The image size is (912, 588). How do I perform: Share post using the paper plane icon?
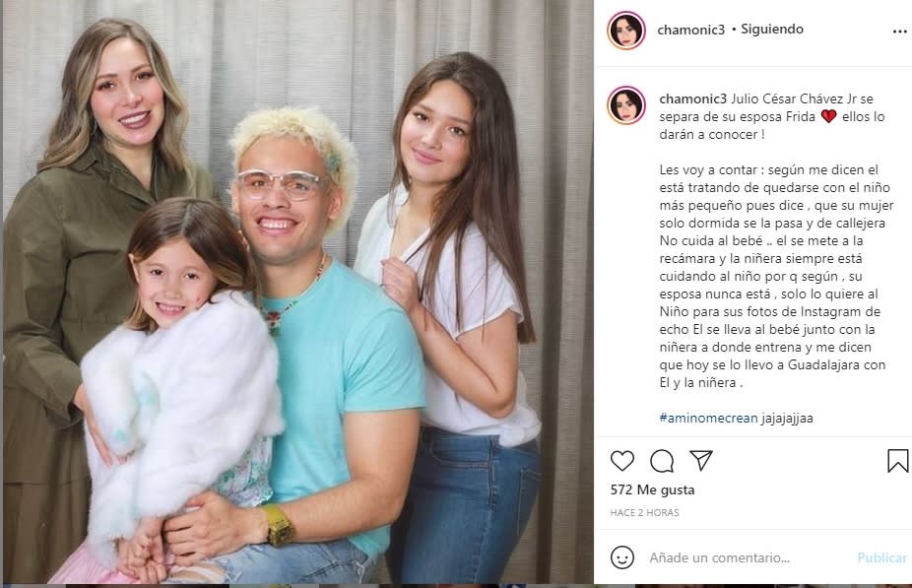pyautogui.click(x=701, y=460)
